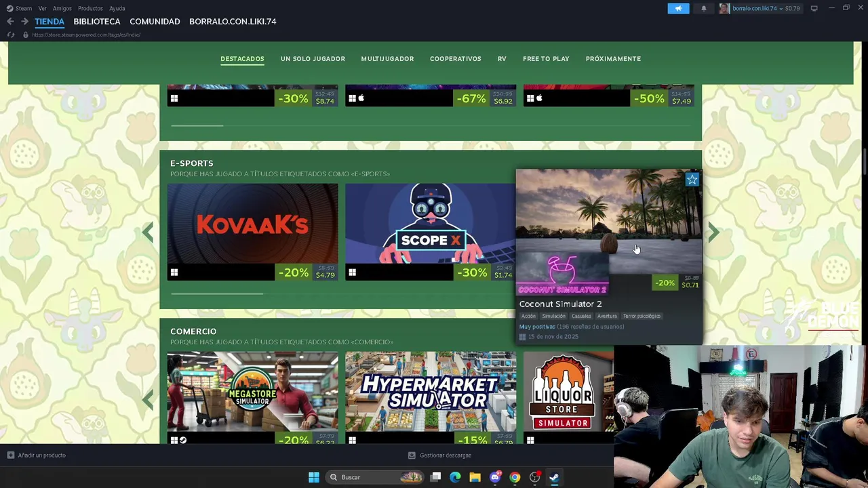This screenshot has height=488, width=868.
Task: Open the Windows Start menu
Action: tap(313, 477)
